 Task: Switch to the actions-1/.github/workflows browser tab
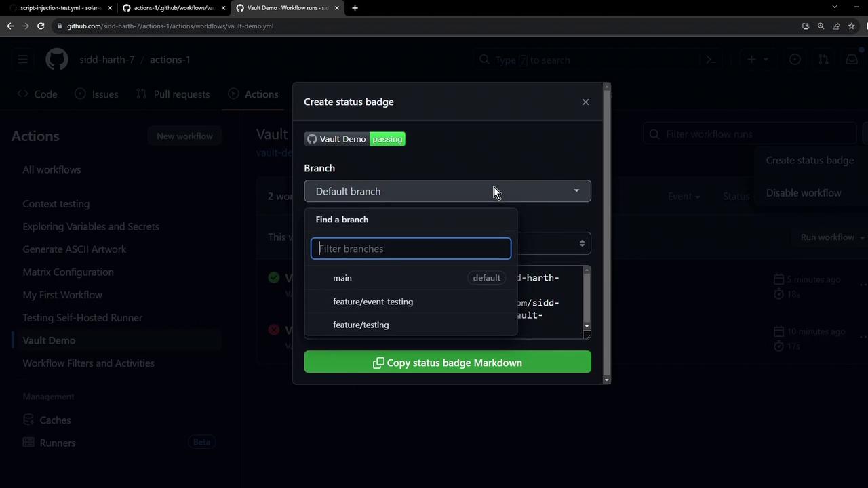(x=173, y=8)
